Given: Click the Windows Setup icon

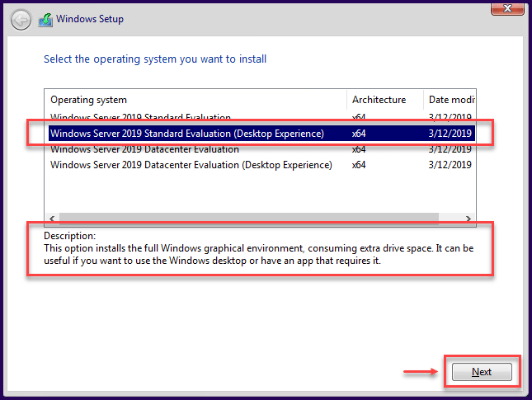Looking at the screenshot, I should 45,20.
